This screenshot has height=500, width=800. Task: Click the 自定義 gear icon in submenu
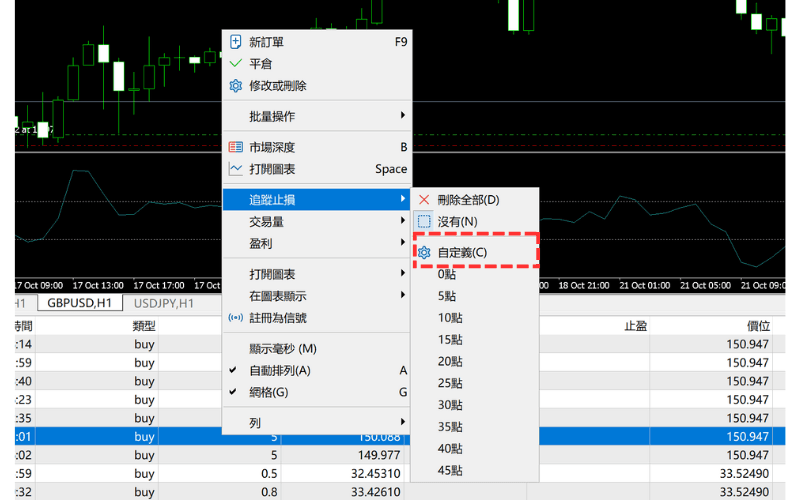click(424, 252)
